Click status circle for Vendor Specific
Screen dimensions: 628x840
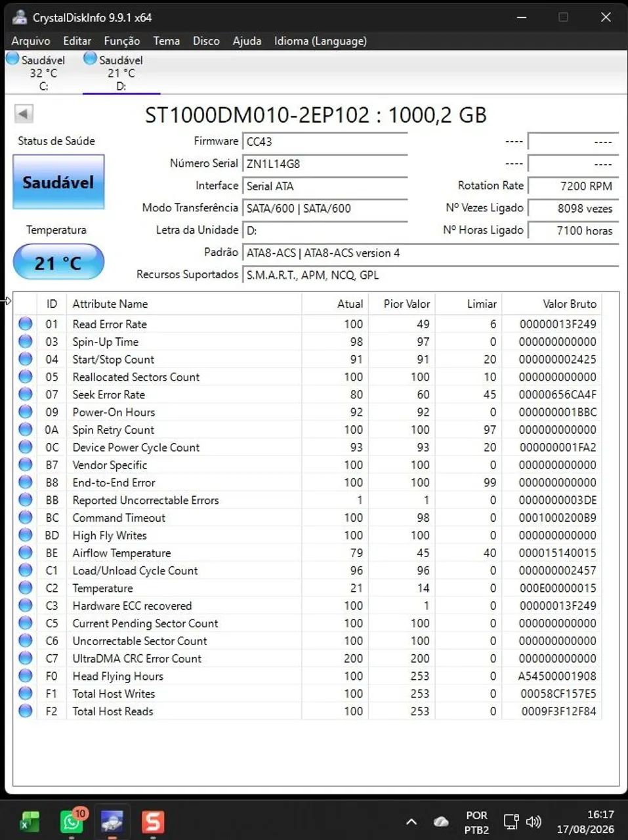click(26, 465)
